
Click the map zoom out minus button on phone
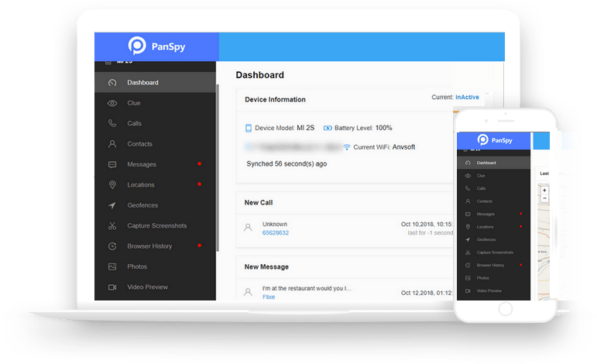(x=544, y=198)
